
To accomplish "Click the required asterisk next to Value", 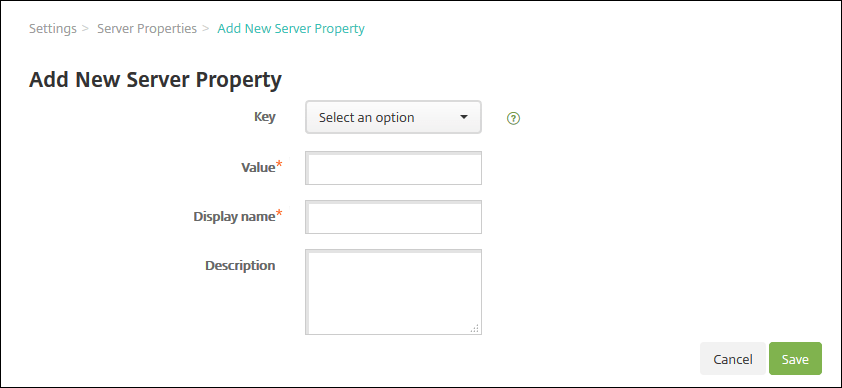I will (279, 164).
